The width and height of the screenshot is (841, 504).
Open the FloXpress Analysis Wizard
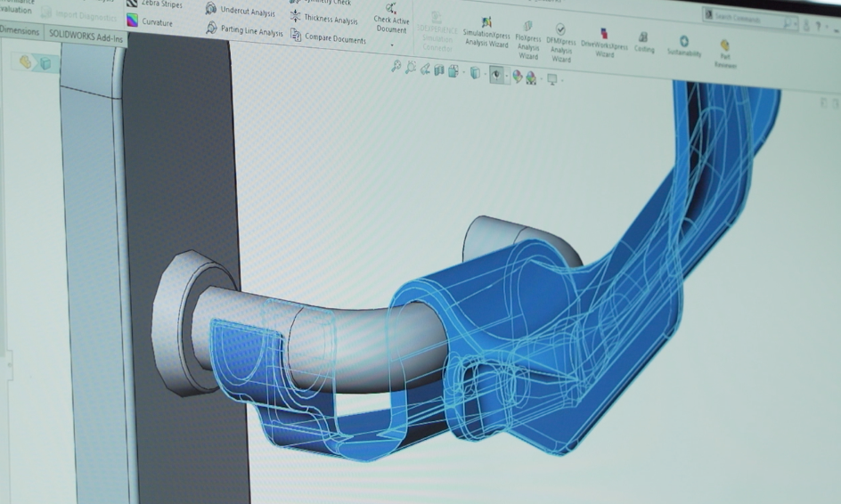point(528,41)
